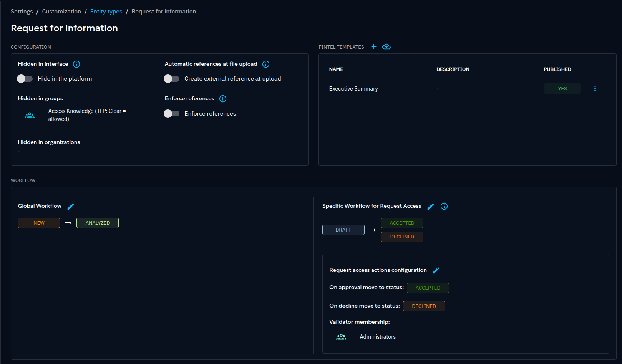The height and width of the screenshot is (364, 622).
Task: Edit Specific Workflow for Request Access
Action: coord(431,207)
